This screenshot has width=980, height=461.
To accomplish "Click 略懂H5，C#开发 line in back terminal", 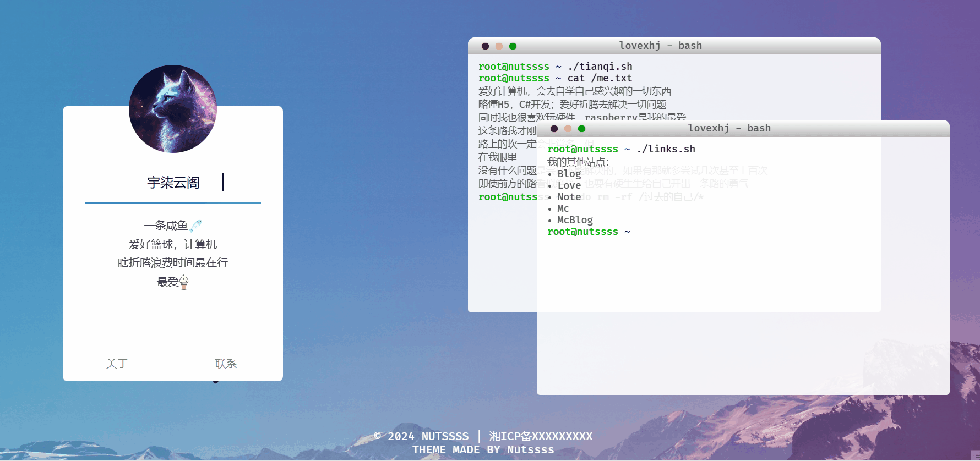I will coord(572,105).
